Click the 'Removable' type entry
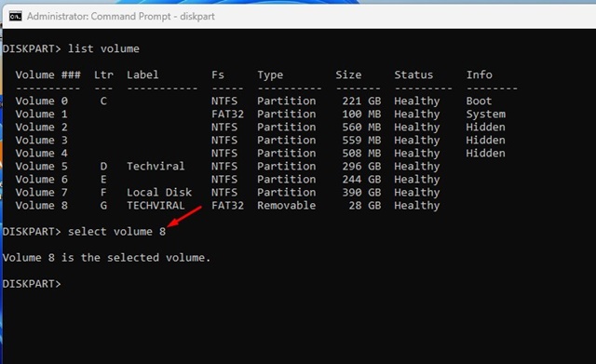This screenshot has height=364, width=596. point(286,205)
